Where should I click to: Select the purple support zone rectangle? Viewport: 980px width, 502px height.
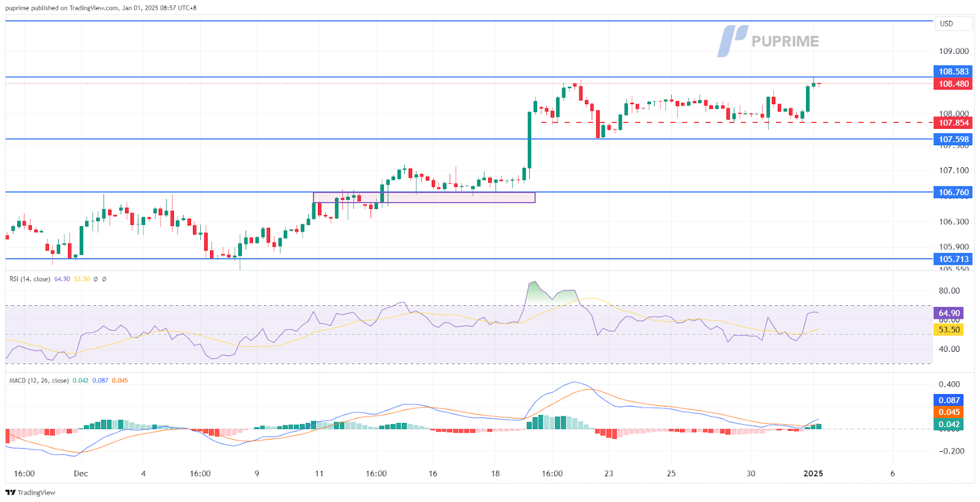click(x=424, y=197)
